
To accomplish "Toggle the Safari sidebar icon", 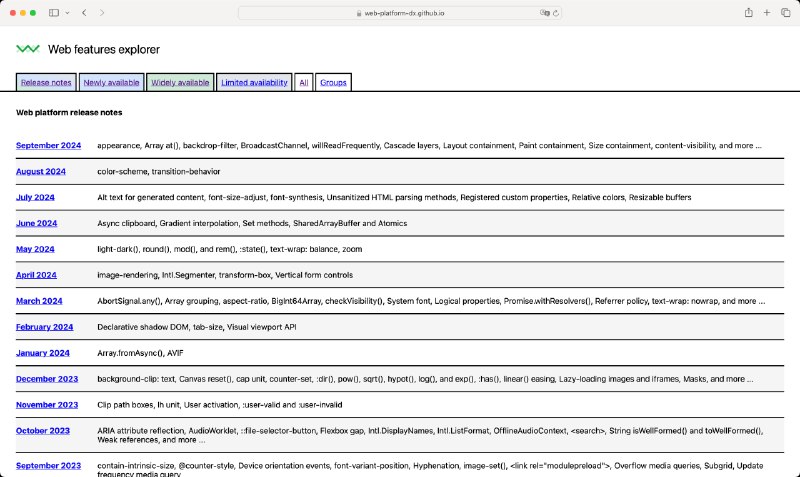I will click(x=54, y=13).
